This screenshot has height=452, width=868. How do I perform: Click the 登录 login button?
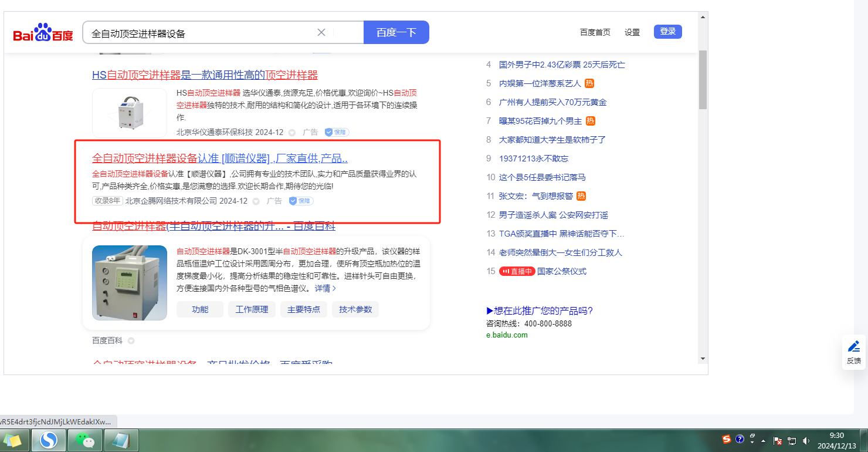[667, 32]
